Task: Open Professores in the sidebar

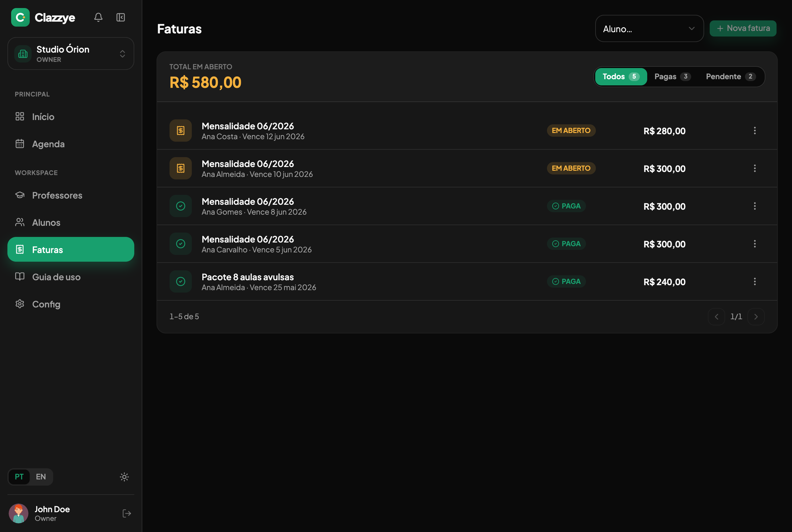Action: coord(71,195)
